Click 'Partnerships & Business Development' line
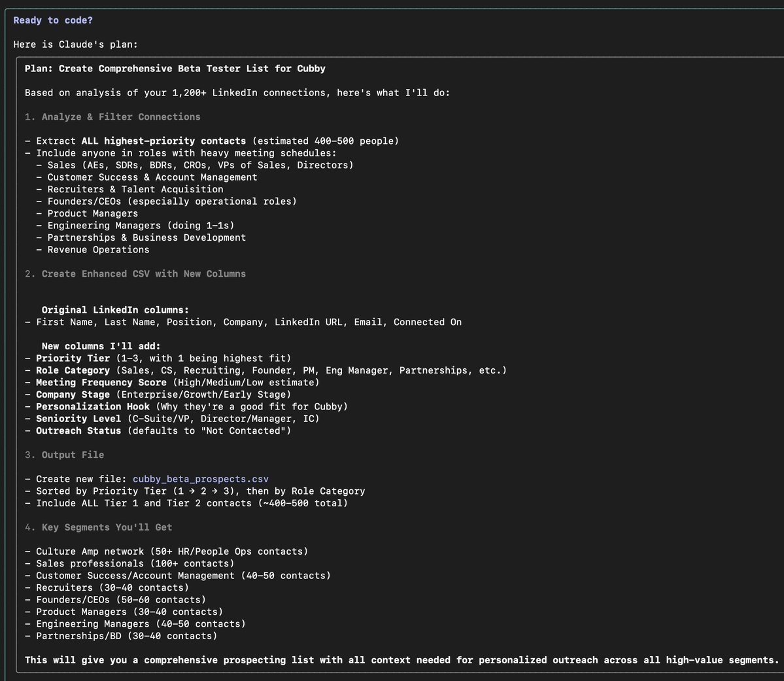 point(141,237)
